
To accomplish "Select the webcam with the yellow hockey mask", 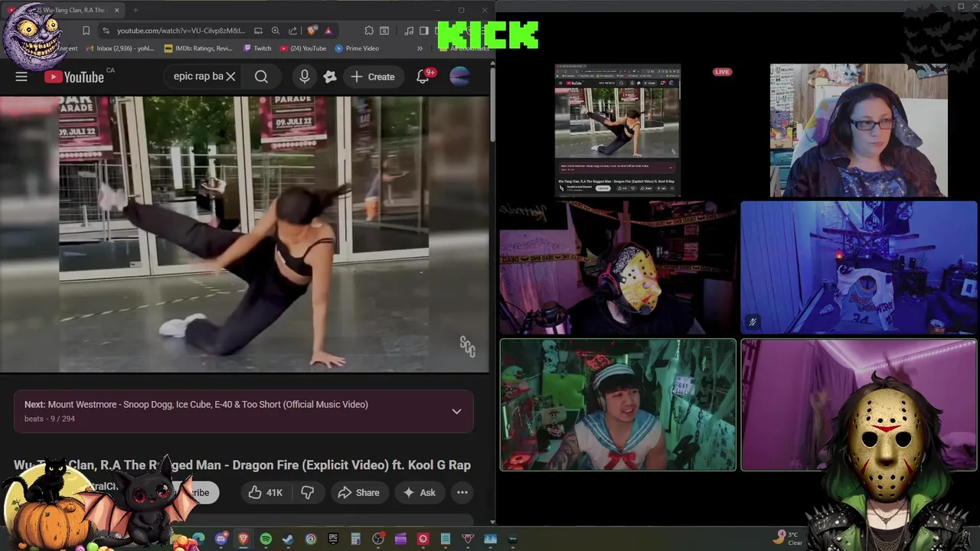I will [x=618, y=267].
